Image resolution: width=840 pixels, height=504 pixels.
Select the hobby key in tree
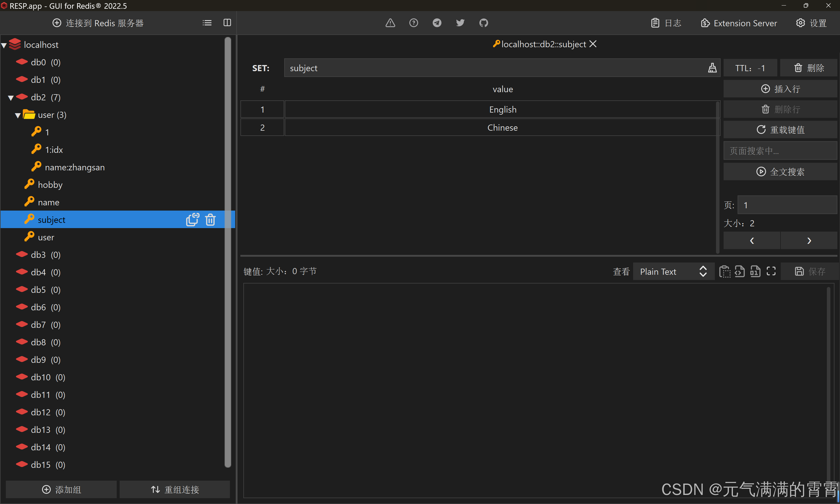50,185
